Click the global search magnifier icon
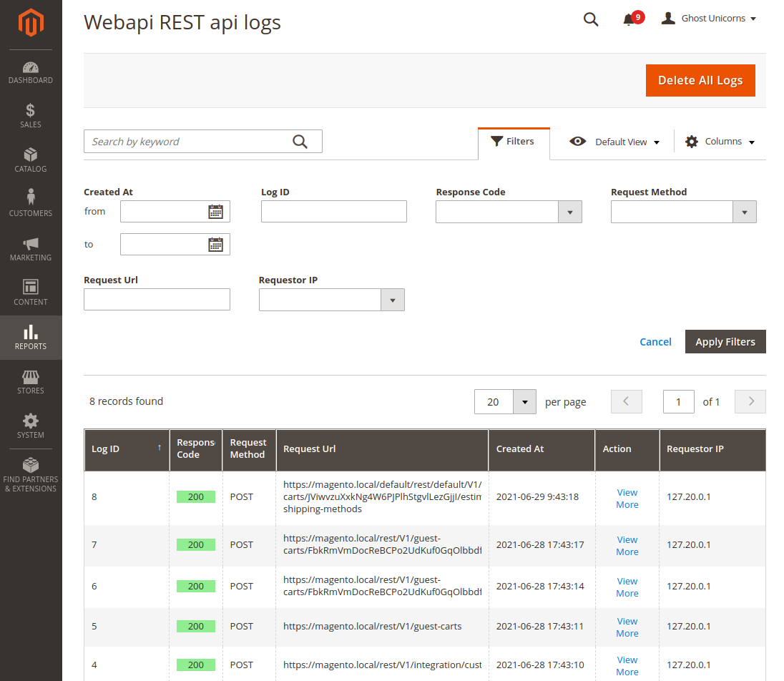The image size is (784, 681). (591, 19)
